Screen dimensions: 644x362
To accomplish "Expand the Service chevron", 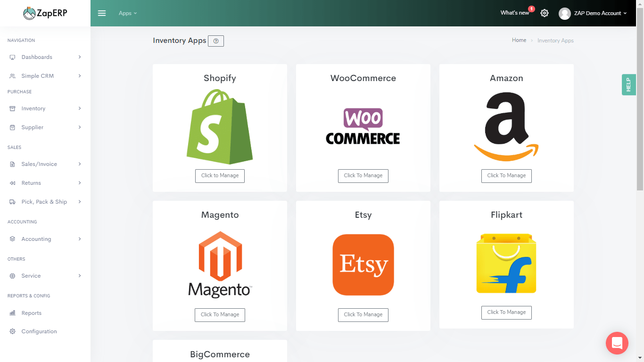I will [80, 276].
